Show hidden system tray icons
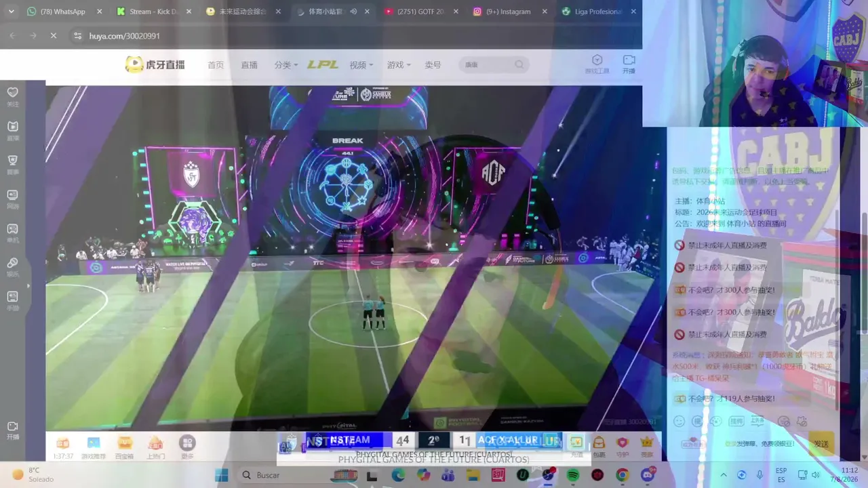The height and width of the screenshot is (488, 868). coord(723,475)
